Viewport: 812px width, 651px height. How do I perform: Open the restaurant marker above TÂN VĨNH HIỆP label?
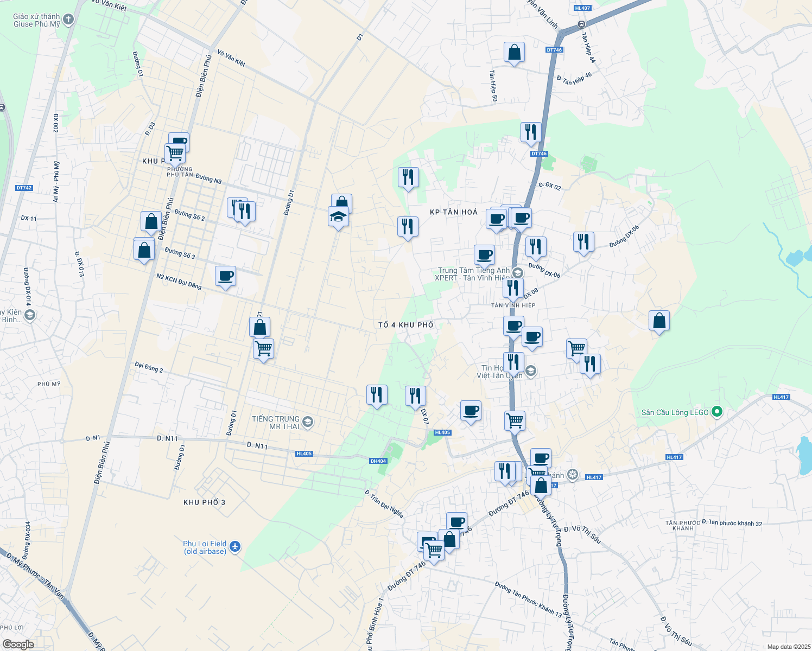click(x=513, y=288)
